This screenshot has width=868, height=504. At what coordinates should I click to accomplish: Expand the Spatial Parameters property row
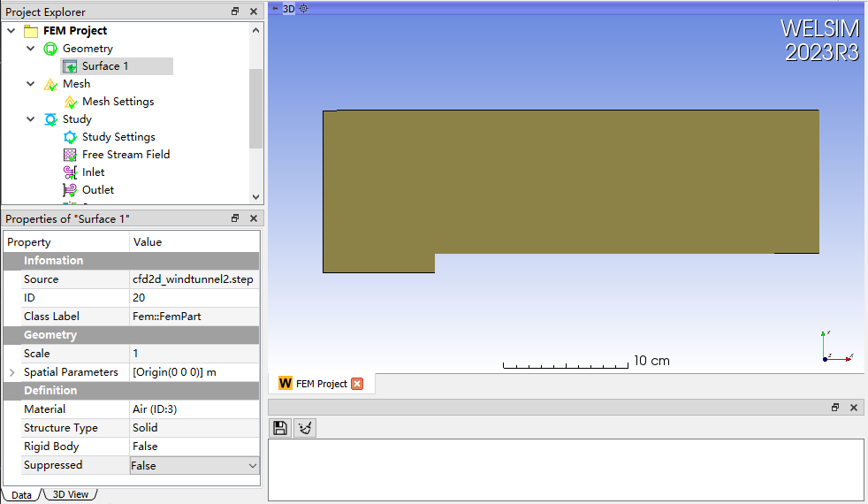pos(11,373)
